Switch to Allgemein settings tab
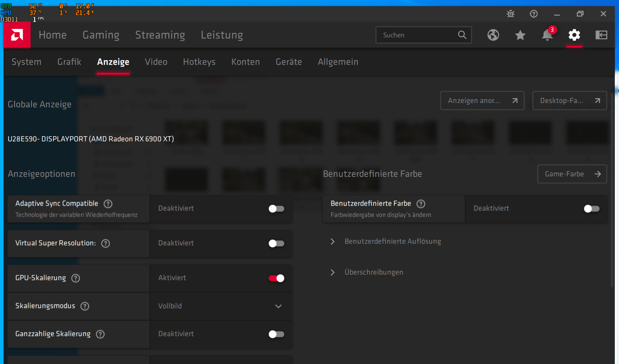619x364 pixels. [338, 62]
